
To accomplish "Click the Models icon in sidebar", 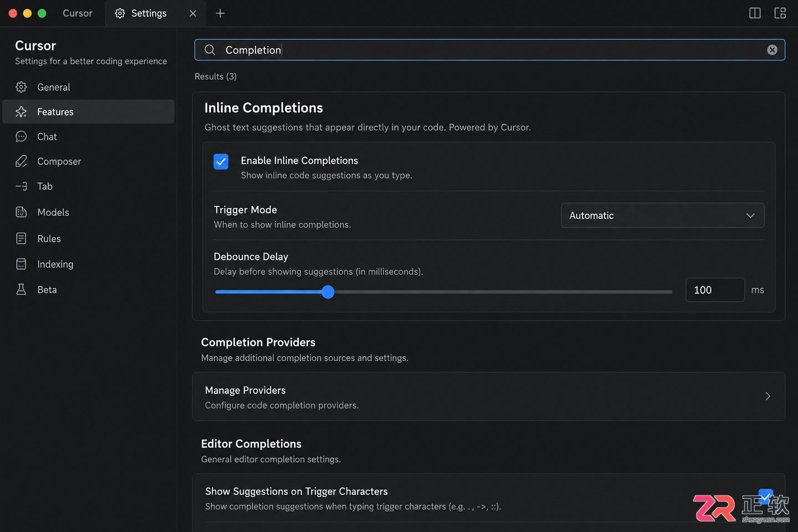I will point(21,212).
